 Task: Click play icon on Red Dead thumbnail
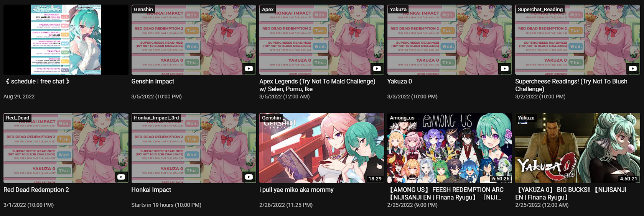[x=121, y=177]
